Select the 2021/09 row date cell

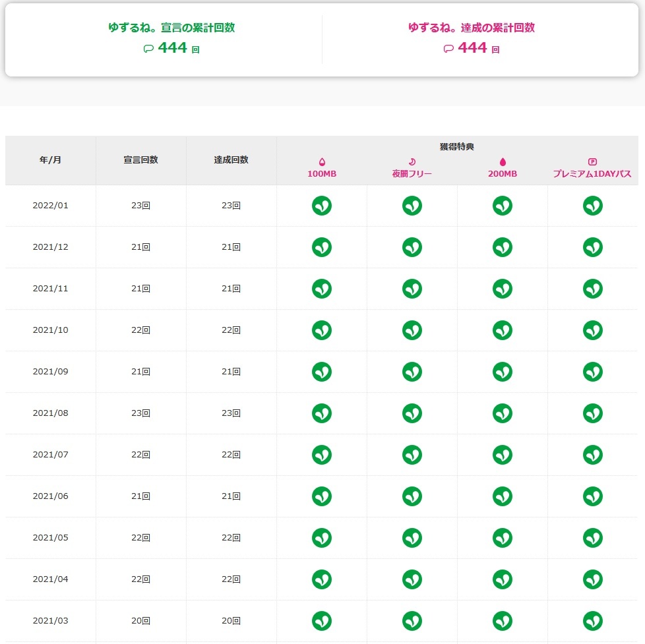click(51, 372)
